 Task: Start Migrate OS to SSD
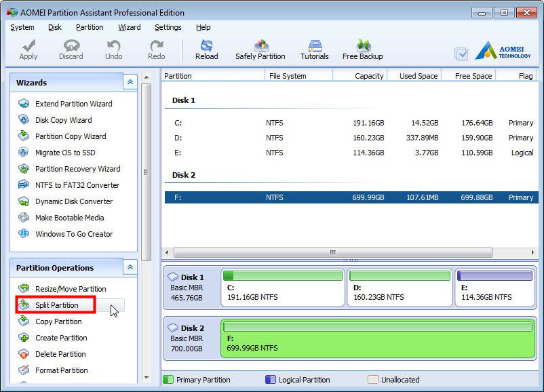point(65,153)
